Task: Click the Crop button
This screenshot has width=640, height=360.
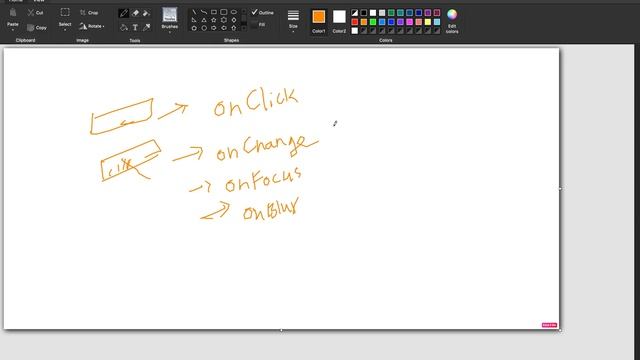Action: coord(89,13)
